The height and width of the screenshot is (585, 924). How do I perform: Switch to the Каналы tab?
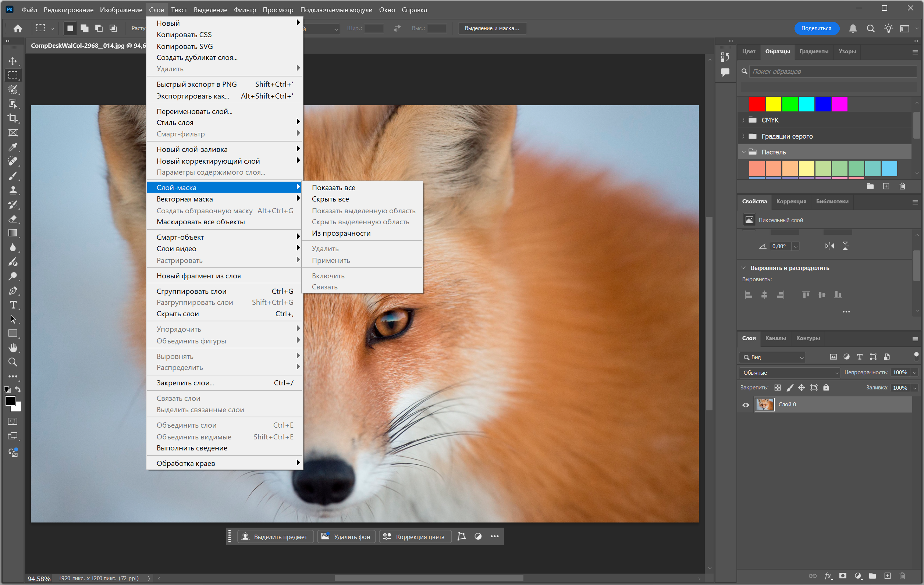coord(775,338)
